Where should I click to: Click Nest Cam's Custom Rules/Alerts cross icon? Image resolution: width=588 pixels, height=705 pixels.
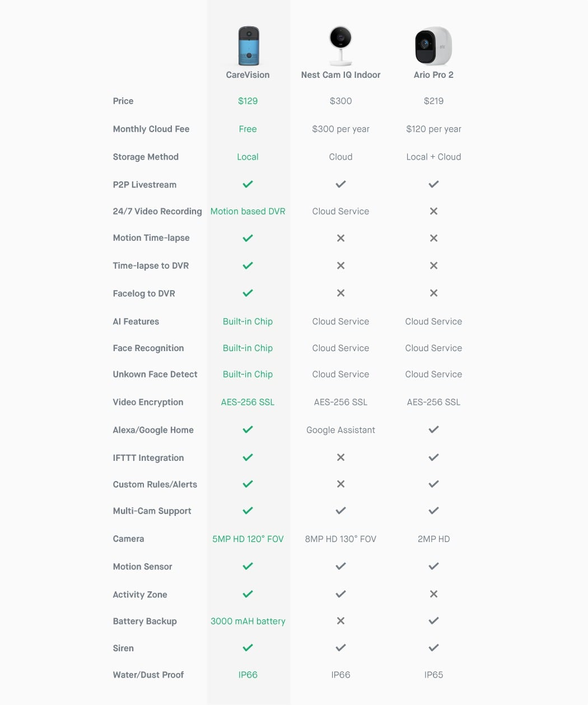[340, 484]
